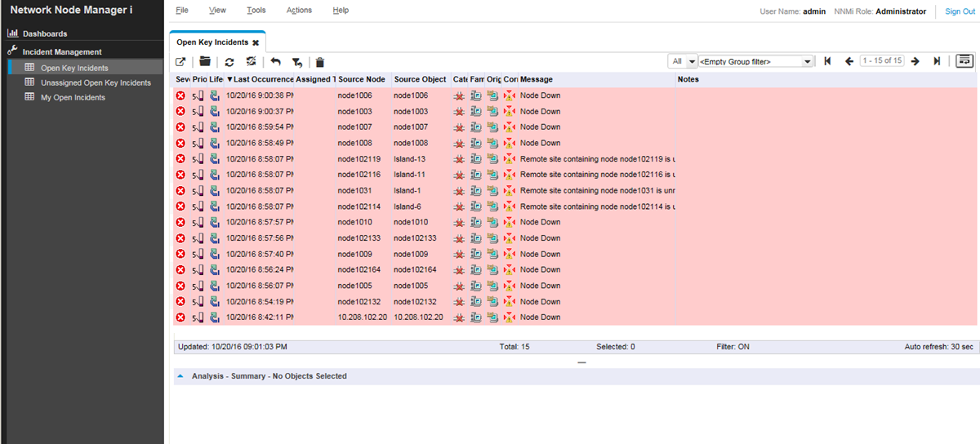This screenshot has height=444, width=980.
Task: Click source object cell Island-6
Action: [x=408, y=206]
